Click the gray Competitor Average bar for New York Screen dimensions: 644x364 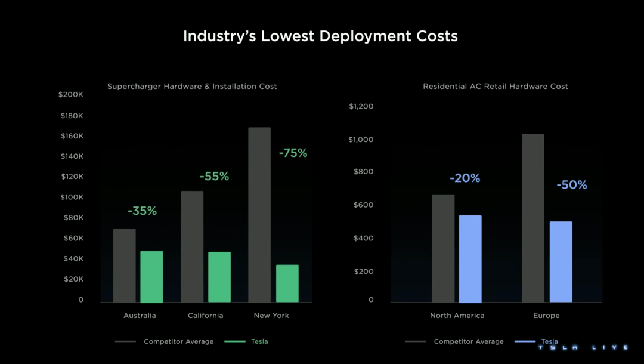pyautogui.click(x=259, y=215)
